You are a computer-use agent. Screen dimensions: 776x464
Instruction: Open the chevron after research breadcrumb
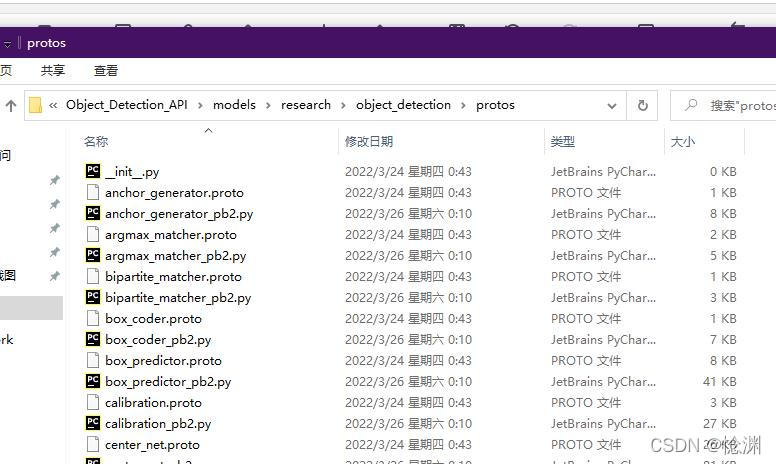click(x=343, y=105)
